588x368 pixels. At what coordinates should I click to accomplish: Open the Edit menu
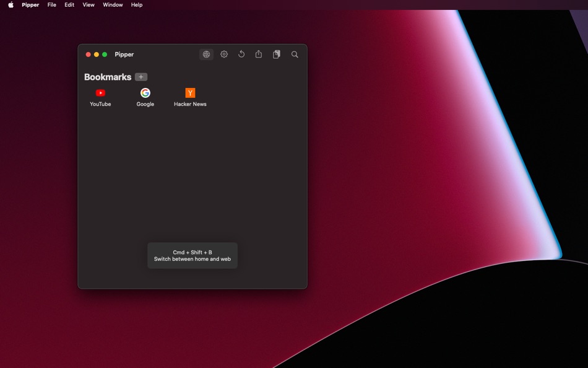tap(69, 4)
